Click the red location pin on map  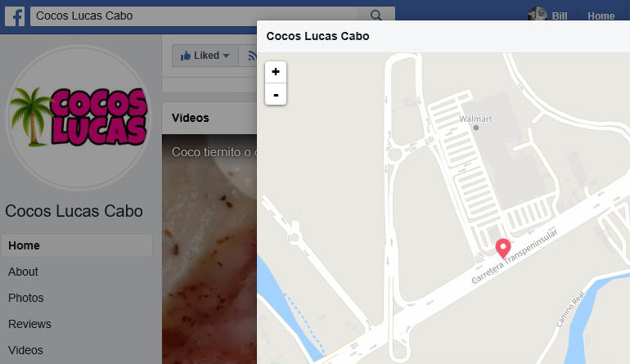point(502,249)
